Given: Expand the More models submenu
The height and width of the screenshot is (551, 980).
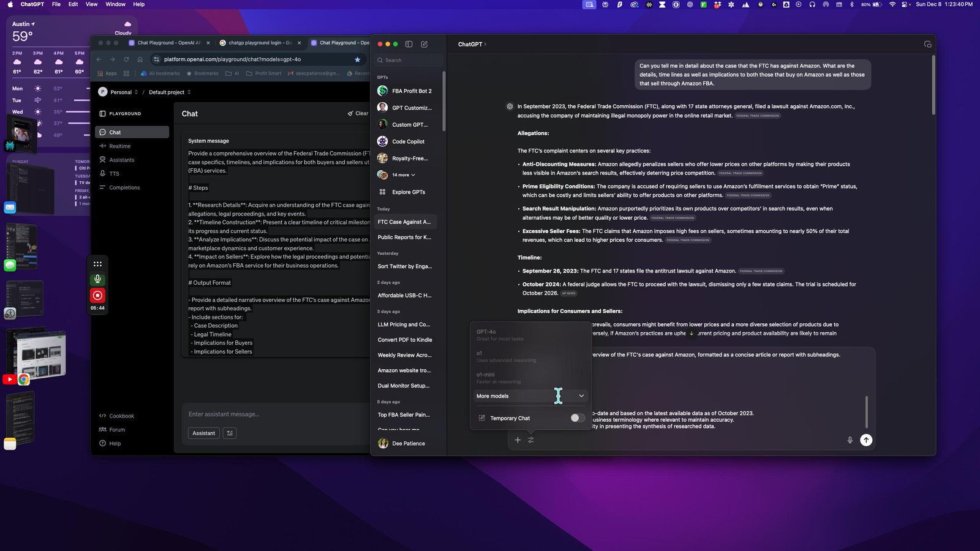Looking at the screenshot, I should coord(531,396).
